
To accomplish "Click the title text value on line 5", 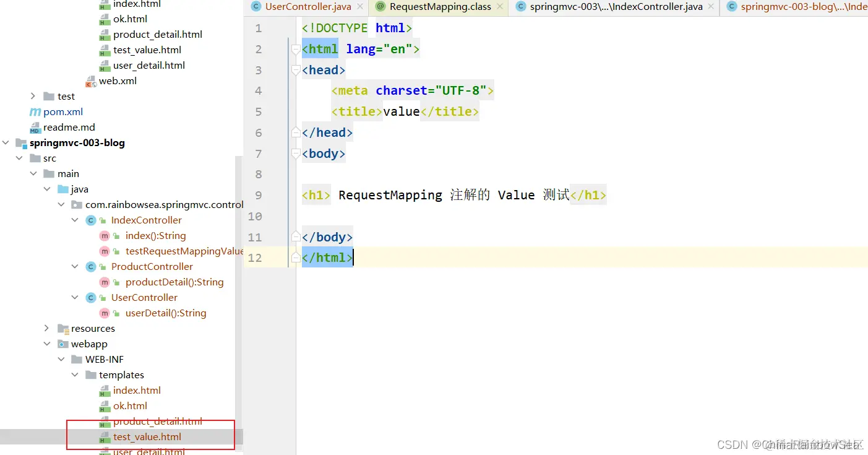I will (x=402, y=112).
